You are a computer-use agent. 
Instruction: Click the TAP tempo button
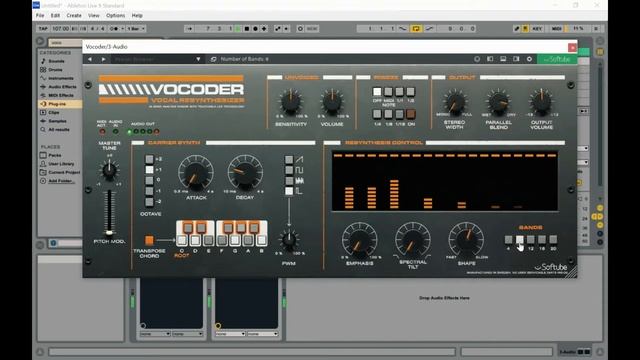coord(43,29)
